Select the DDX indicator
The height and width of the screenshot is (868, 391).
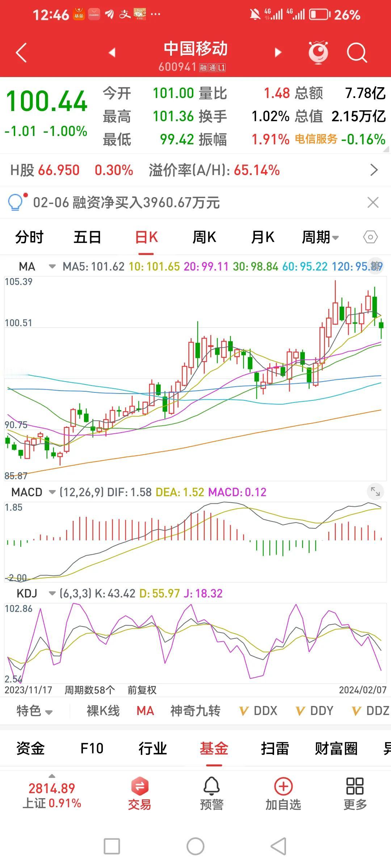[258, 711]
